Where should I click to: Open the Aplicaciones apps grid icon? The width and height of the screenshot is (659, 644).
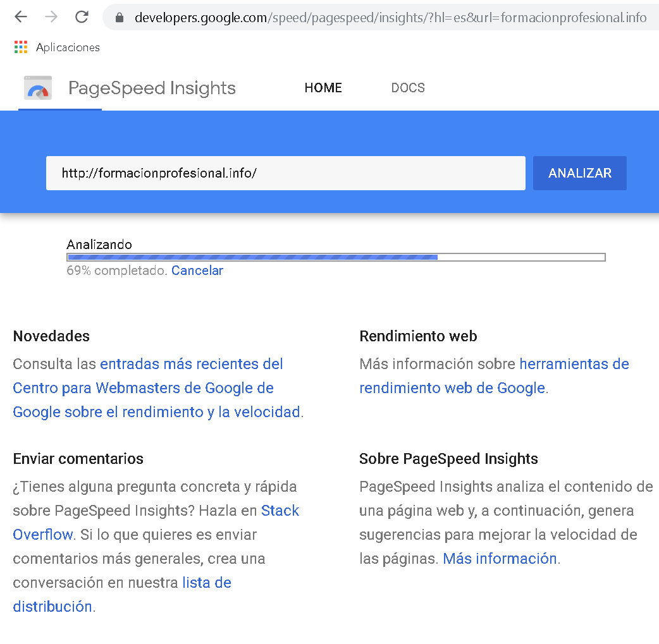[21, 47]
